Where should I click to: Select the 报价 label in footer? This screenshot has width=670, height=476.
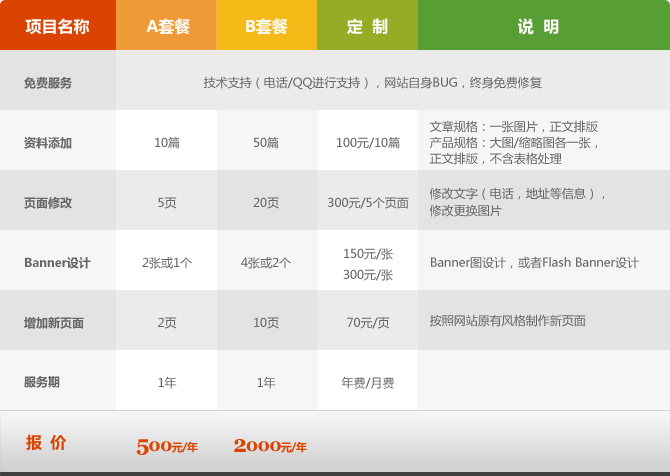46,443
